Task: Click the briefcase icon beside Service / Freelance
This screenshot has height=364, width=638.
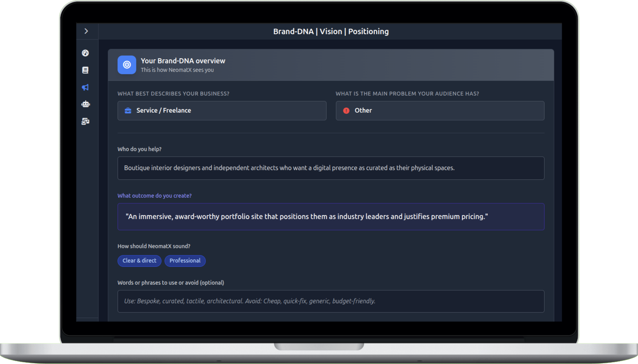Action: pos(128,110)
